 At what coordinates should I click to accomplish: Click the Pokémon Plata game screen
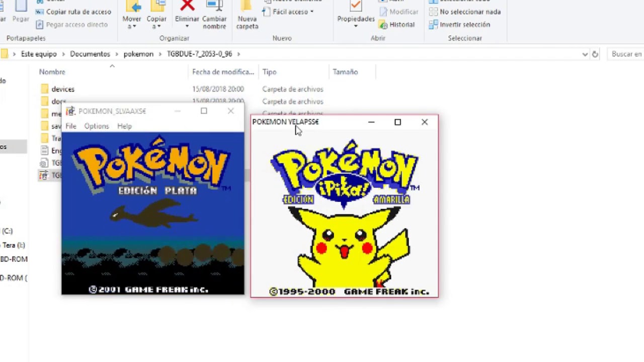152,213
